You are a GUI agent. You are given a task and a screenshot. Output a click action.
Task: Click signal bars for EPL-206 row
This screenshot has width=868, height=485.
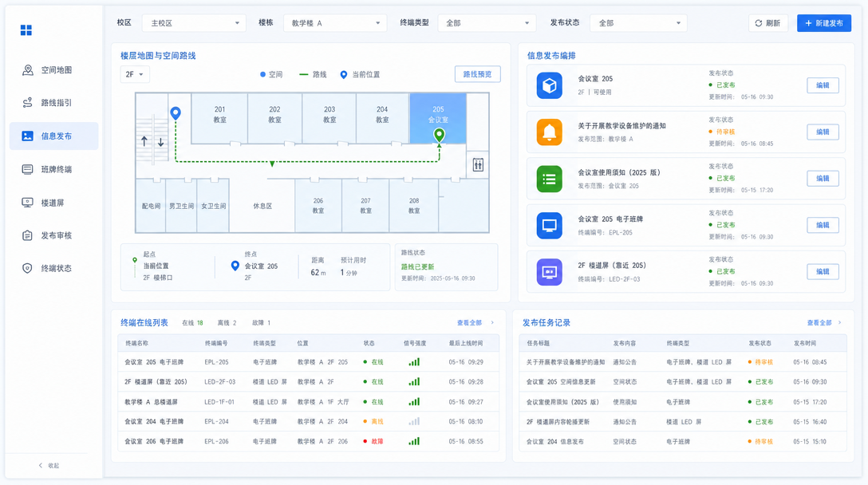[414, 441]
